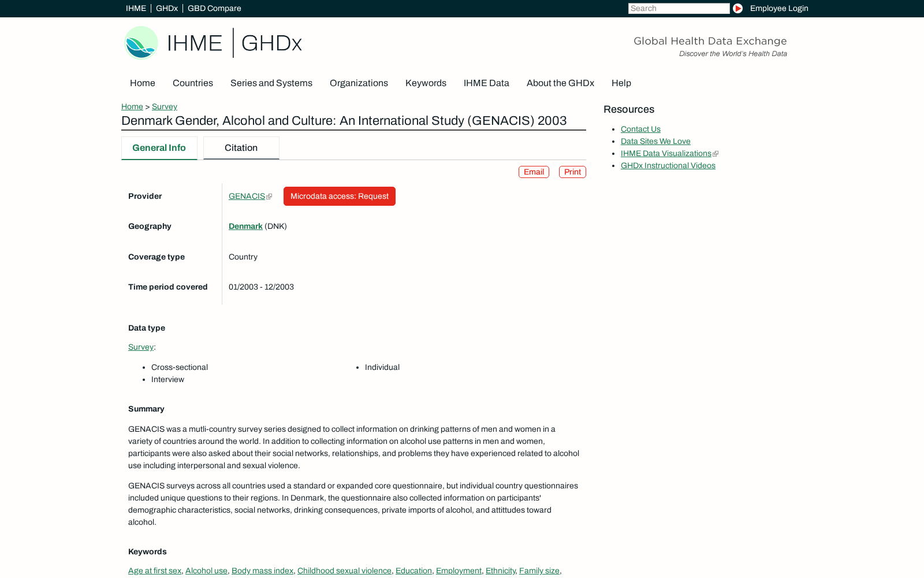The height and width of the screenshot is (578, 924).
Task: Open the Keywords menu item
Action: 426,83
